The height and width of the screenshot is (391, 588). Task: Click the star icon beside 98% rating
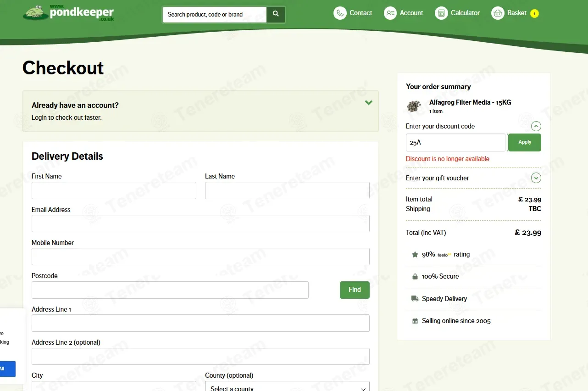pyautogui.click(x=415, y=254)
